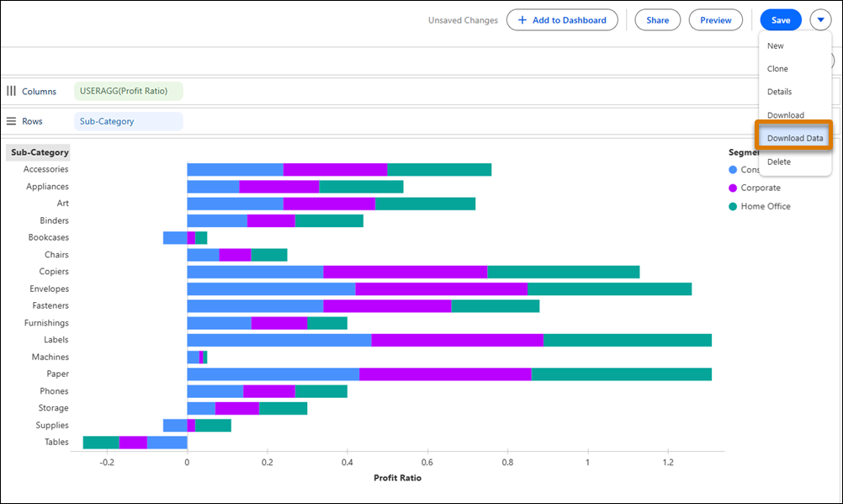Click the Machines row label
Image resolution: width=843 pixels, height=504 pixels.
[50, 357]
